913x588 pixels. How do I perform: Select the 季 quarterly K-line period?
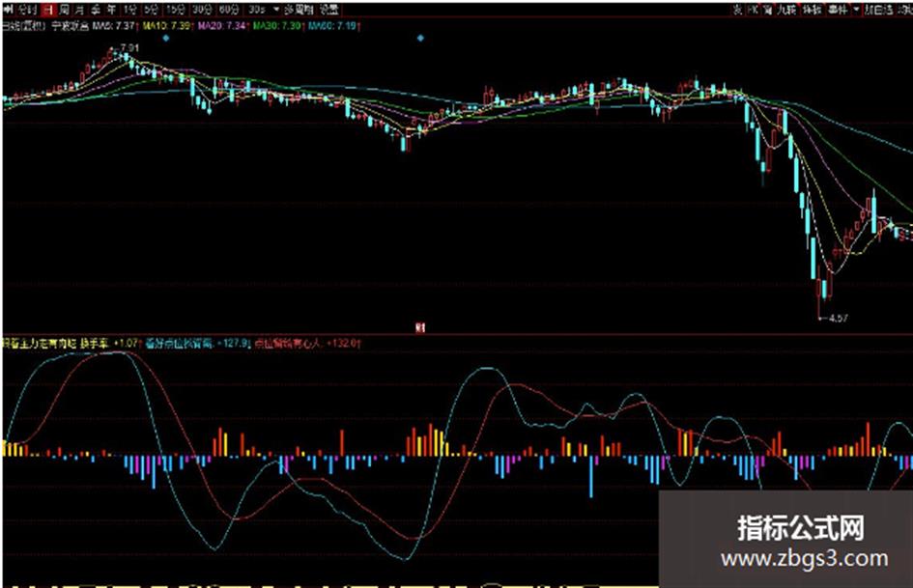coord(95,10)
